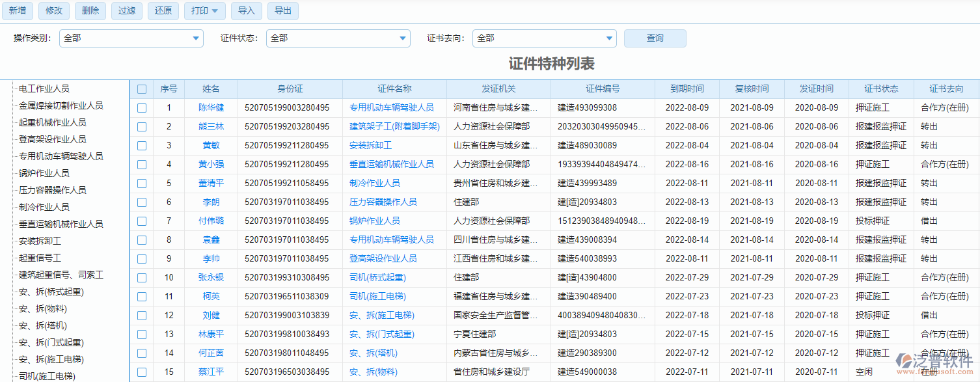The image size is (980, 382).
Task: Open the 证件状态 dropdown
Action: 402,38
